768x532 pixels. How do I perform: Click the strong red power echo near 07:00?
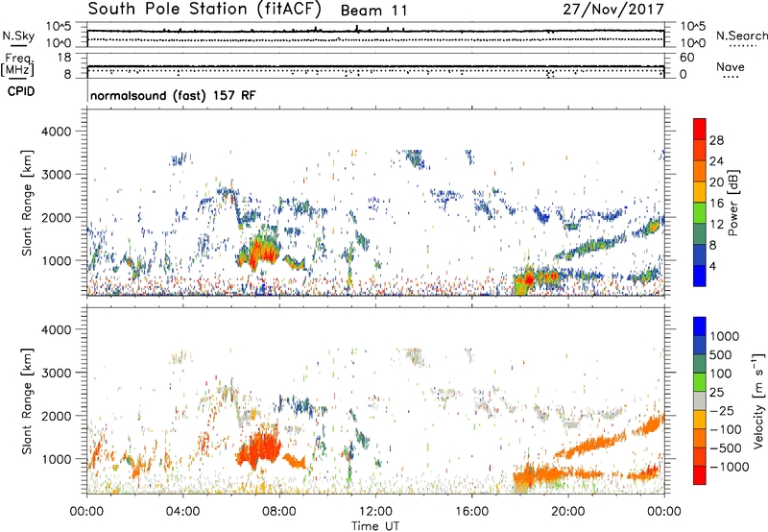(x=256, y=254)
